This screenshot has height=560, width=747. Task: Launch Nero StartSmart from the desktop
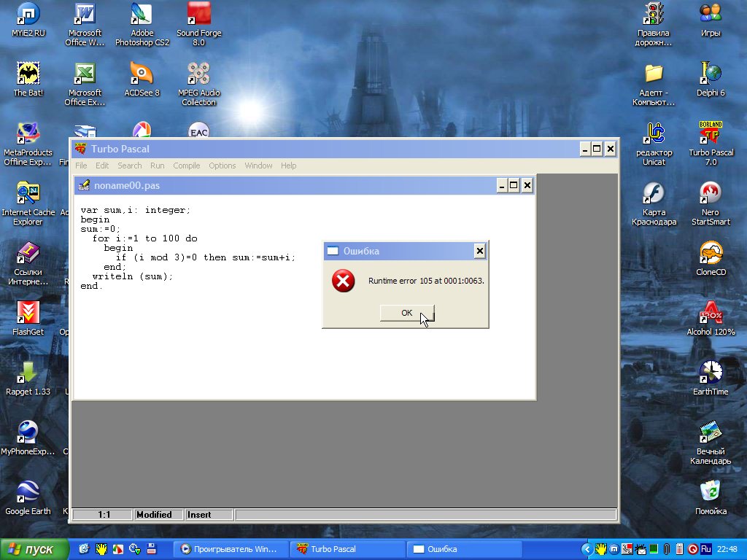[x=711, y=195]
